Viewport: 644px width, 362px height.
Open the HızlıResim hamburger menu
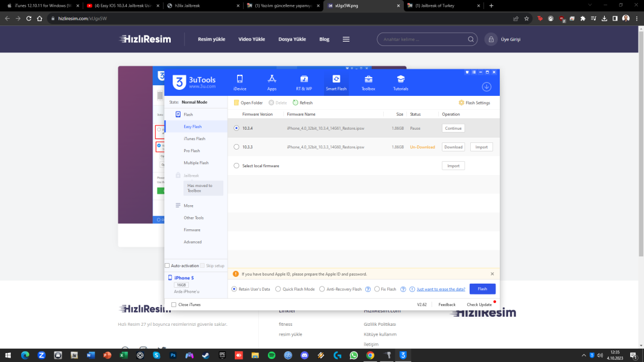346,39
